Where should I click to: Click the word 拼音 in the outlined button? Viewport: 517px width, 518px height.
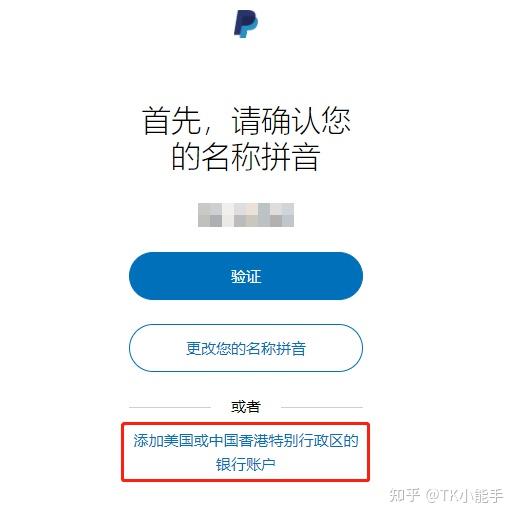pyautogui.click(x=291, y=348)
